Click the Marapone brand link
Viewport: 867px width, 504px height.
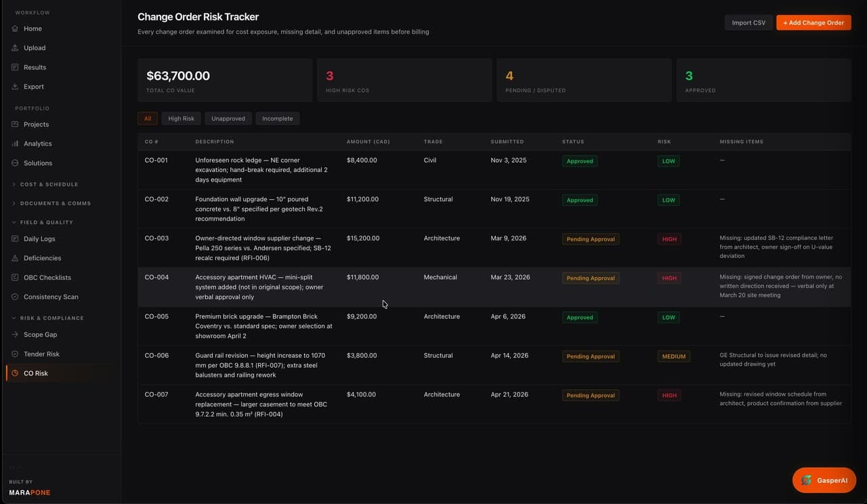pyautogui.click(x=30, y=492)
